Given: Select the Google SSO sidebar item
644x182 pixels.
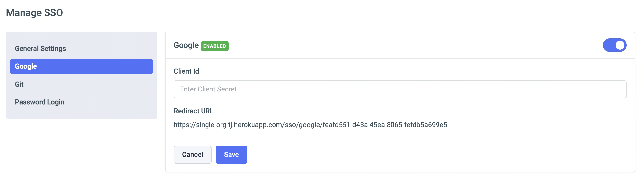Looking at the screenshot, I should (81, 66).
